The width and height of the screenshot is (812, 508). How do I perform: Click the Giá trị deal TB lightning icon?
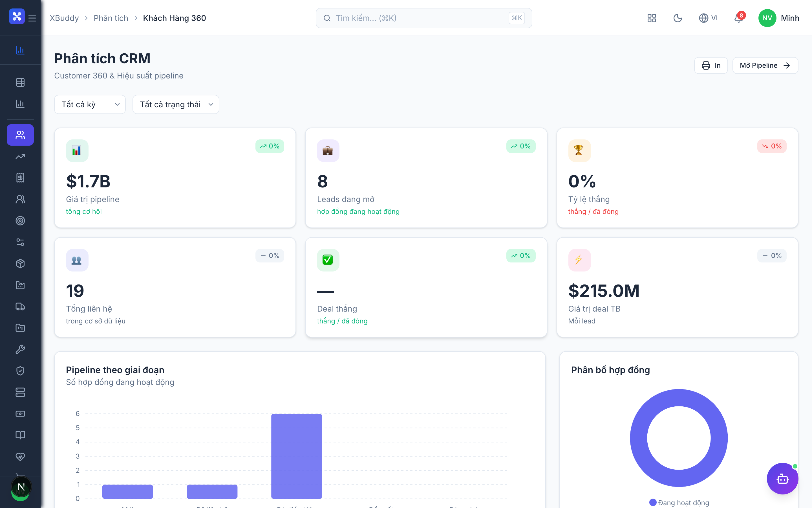point(579,260)
